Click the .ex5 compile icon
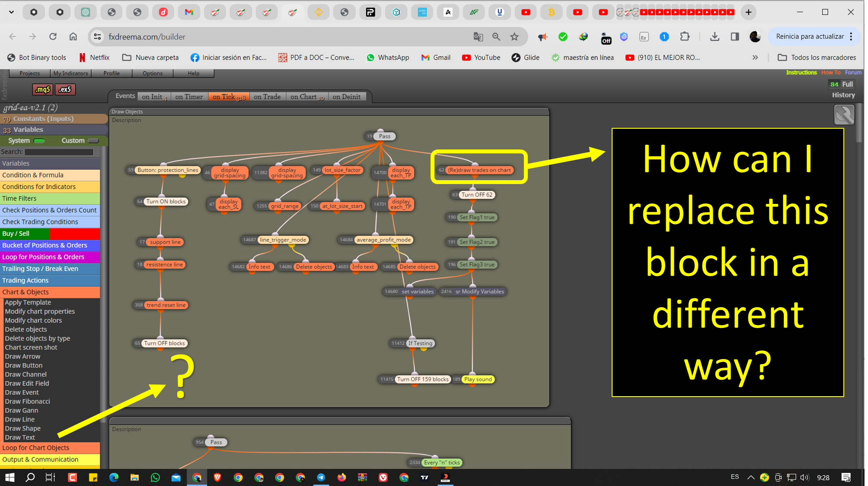This screenshot has width=868, height=486. (65, 89)
